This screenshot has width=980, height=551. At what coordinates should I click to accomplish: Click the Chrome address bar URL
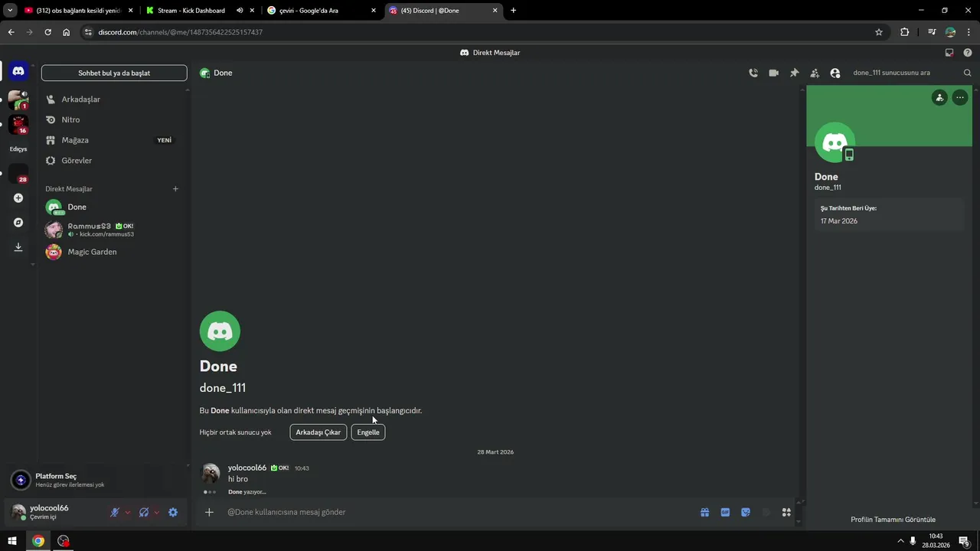tap(181, 32)
